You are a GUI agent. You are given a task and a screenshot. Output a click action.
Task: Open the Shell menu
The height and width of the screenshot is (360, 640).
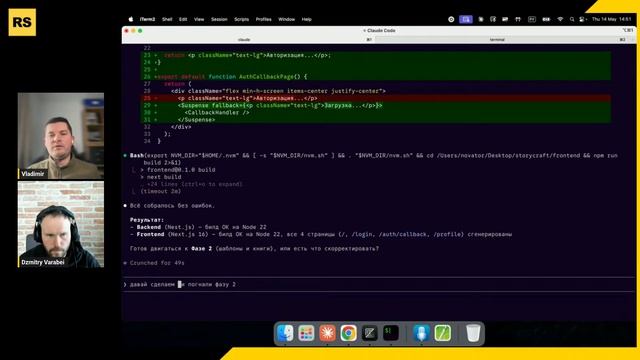pos(167,19)
